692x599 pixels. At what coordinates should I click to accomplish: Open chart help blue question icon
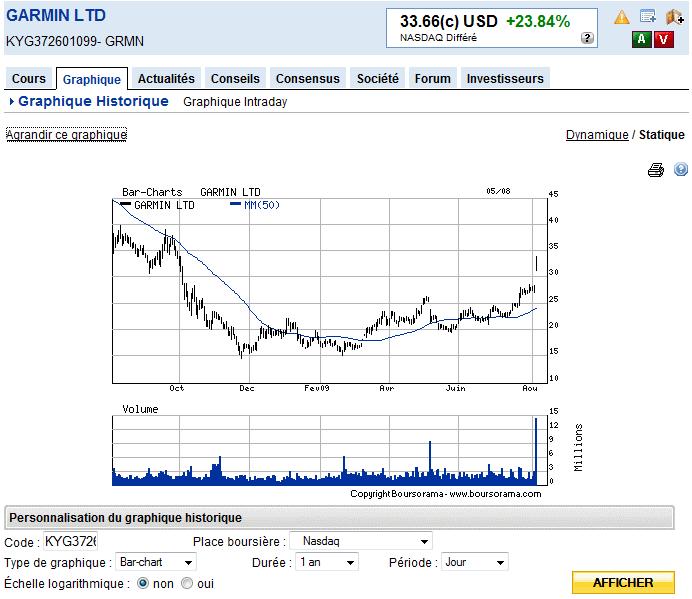681,169
